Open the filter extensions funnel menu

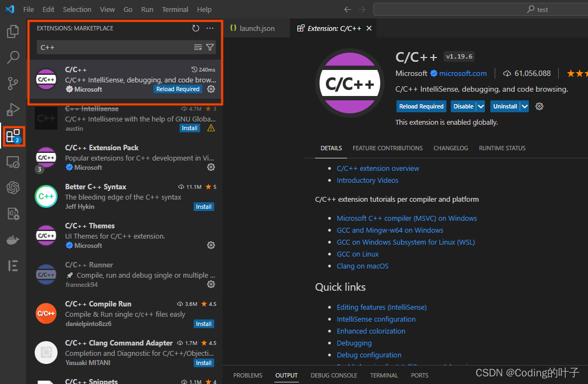[210, 48]
